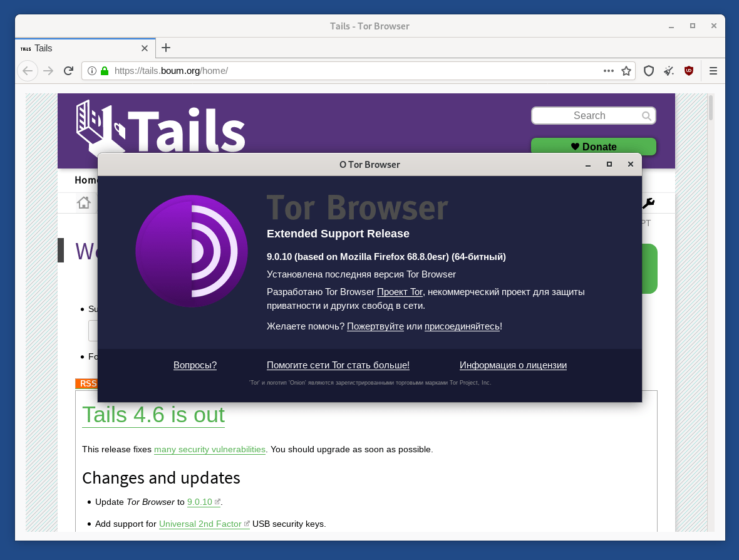Click the page vertical scrollbar
Image resolution: width=739 pixels, height=560 pixels.
(x=710, y=108)
